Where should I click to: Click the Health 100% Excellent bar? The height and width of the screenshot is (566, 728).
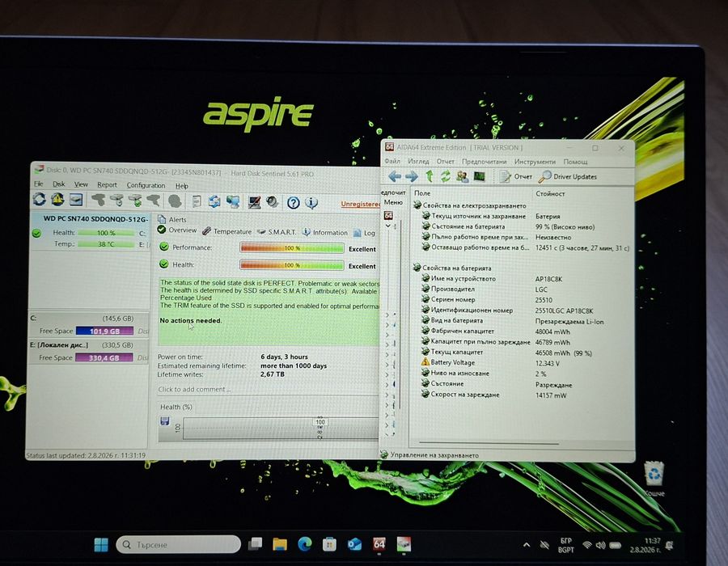point(291,265)
